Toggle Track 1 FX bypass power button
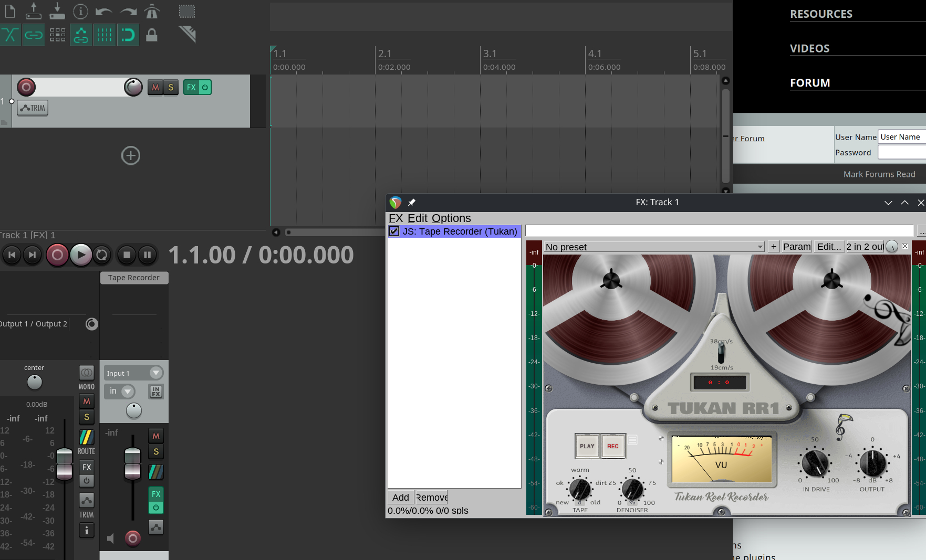Screen dimensions: 926x560 point(205,88)
